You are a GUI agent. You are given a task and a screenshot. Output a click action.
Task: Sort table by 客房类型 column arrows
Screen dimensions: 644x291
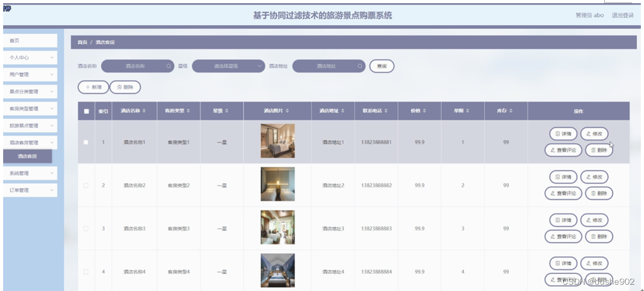188,111
